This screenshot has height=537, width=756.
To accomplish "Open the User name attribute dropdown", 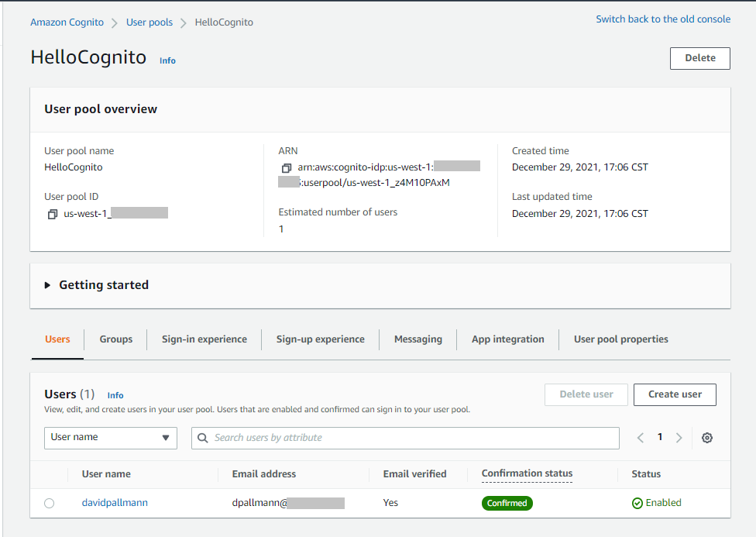I will [x=111, y=438].
